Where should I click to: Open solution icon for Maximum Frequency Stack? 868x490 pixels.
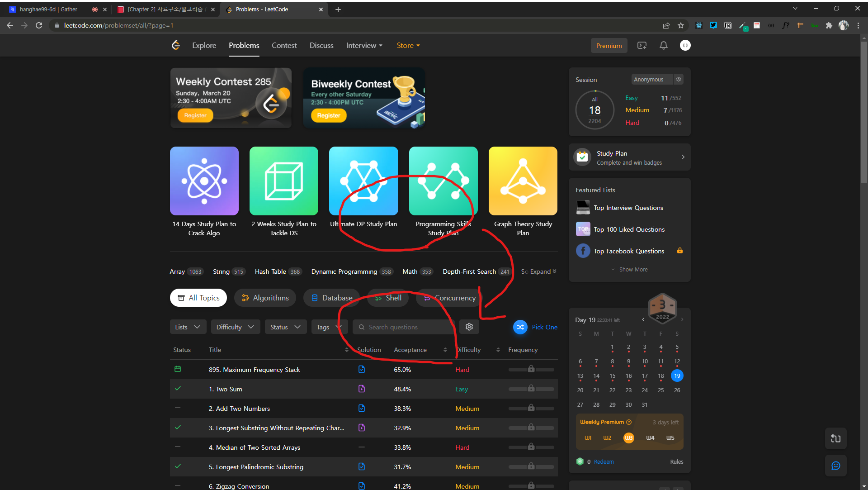pyautogui.click(x=362, y=370)
